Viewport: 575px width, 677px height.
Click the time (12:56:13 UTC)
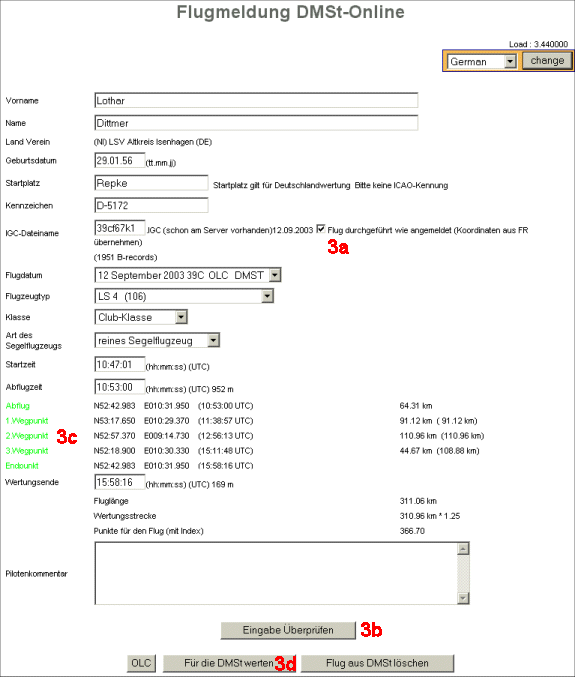click(225, 436)
